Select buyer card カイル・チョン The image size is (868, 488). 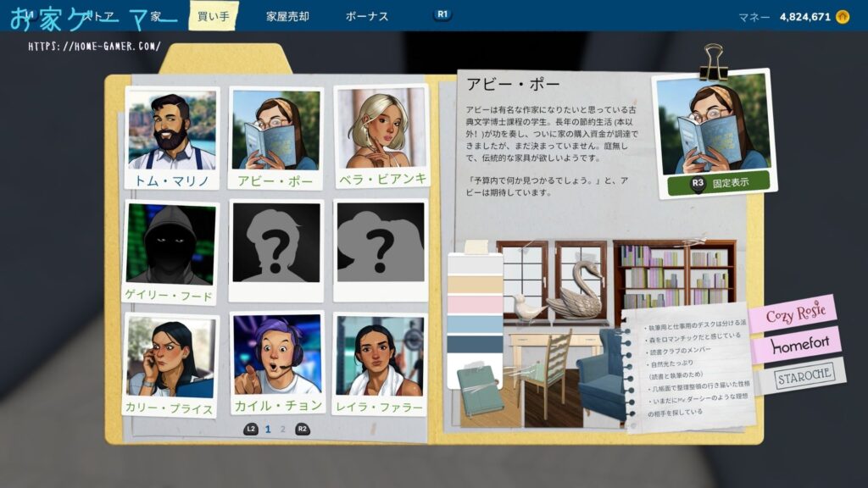click(277, 364)
